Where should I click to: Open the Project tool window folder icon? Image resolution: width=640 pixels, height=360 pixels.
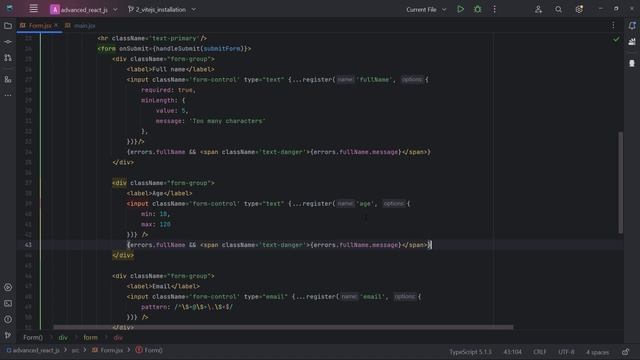[x=8, y=26]
